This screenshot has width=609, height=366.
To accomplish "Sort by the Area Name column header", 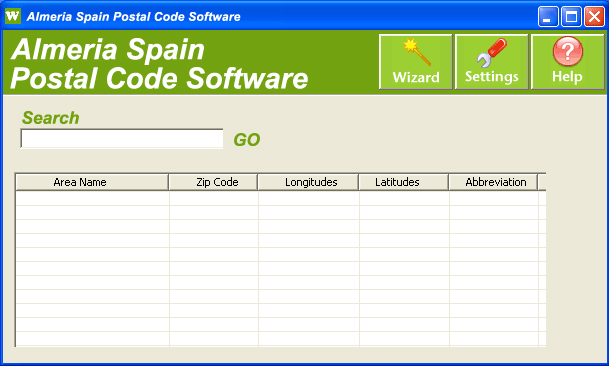I will coord(92,182).
